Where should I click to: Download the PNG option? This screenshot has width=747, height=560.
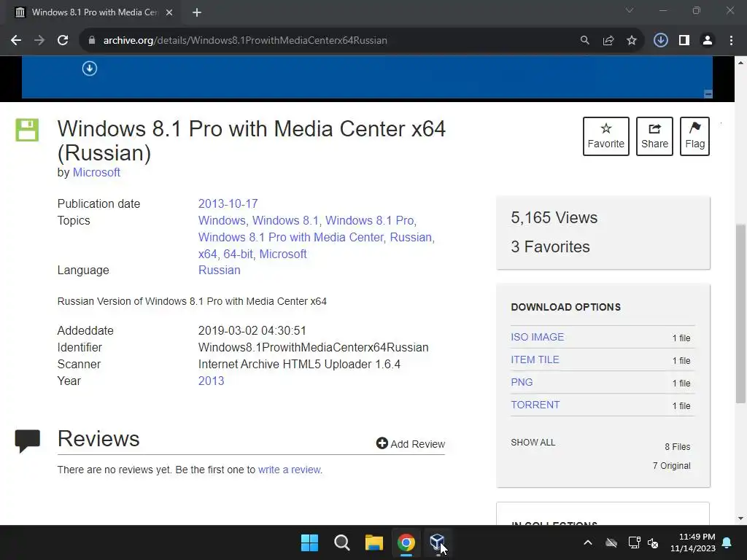click(x=522, y=382)
